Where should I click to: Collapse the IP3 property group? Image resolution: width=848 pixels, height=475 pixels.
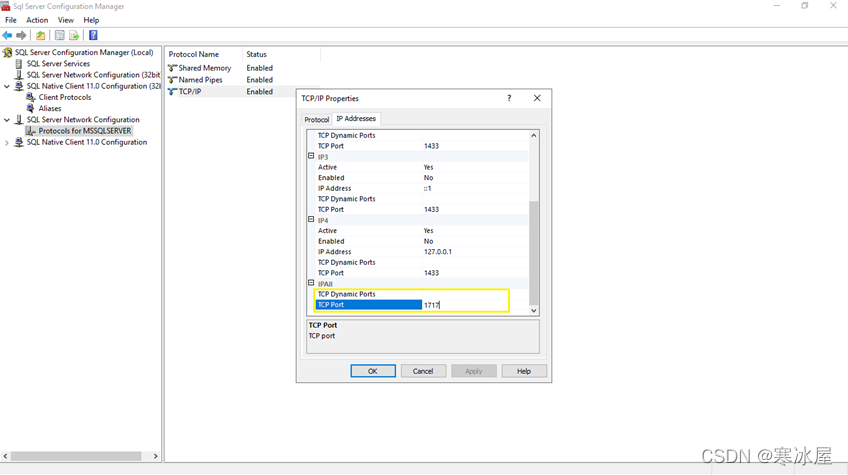click(x=311, y=157)
